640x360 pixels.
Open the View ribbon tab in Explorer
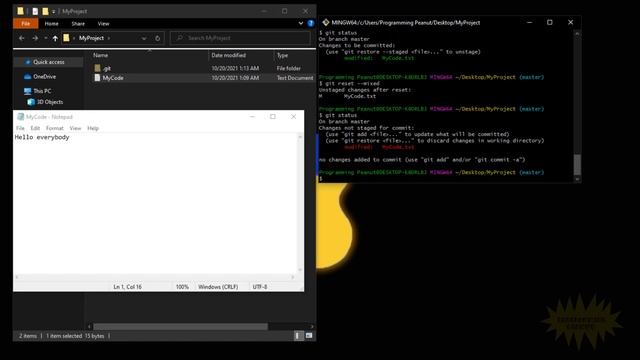[x=103, y=24]
